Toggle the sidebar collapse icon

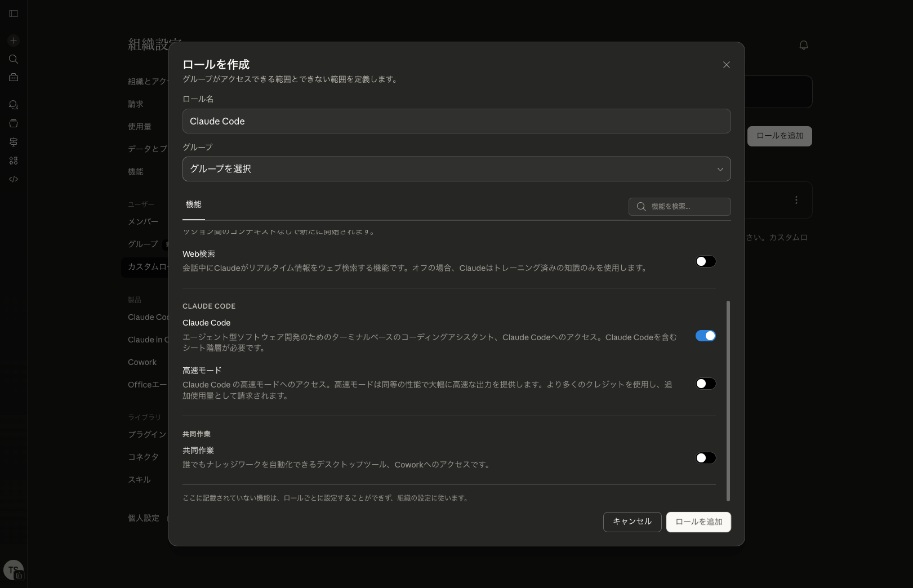14,14
